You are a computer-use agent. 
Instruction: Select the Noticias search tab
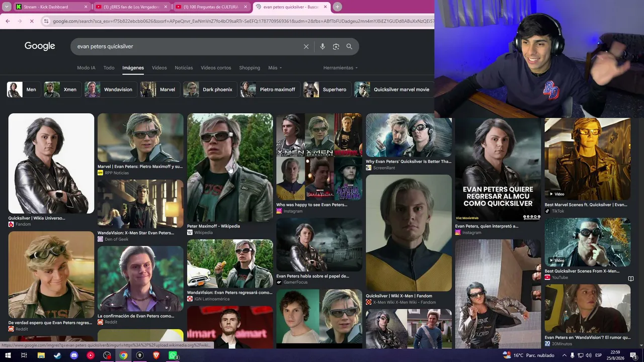(184, 68)
